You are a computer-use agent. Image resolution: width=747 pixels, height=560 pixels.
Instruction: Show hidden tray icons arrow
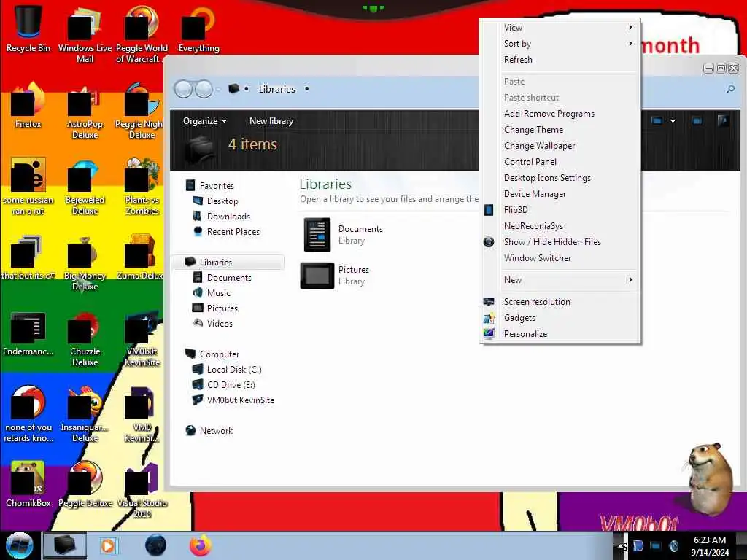point(621,545)
